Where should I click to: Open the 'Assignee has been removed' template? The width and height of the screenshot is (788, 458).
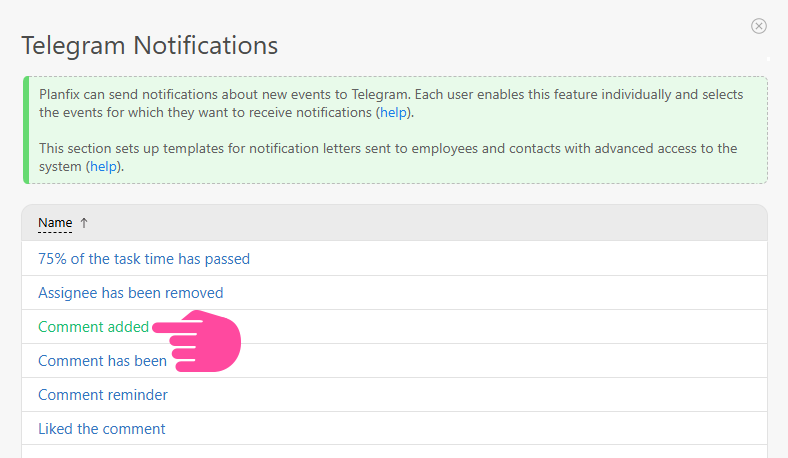tap(131, 293)
